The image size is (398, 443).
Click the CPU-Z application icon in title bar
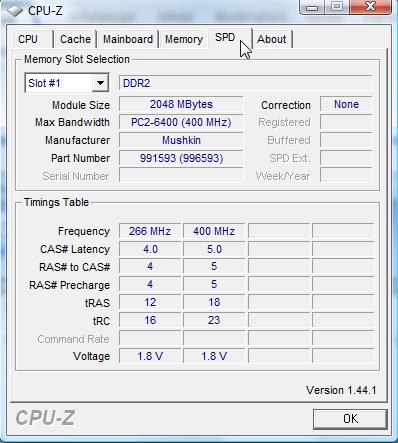point(15,10)
